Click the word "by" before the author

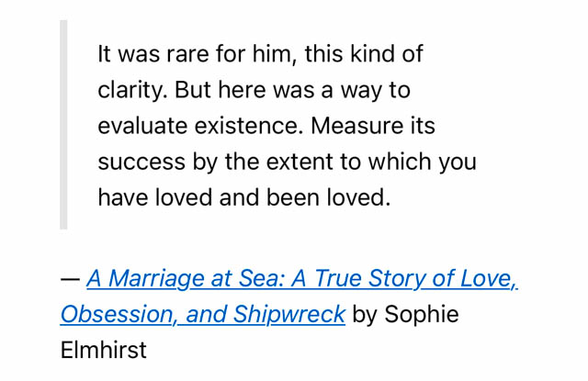[365, 314]
